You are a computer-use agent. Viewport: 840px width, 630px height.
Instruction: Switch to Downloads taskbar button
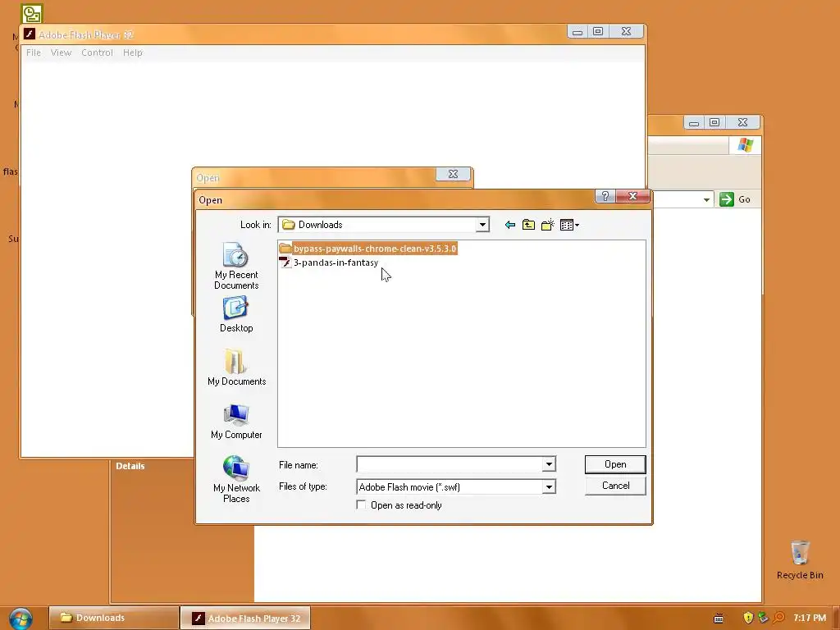[113, 619]
